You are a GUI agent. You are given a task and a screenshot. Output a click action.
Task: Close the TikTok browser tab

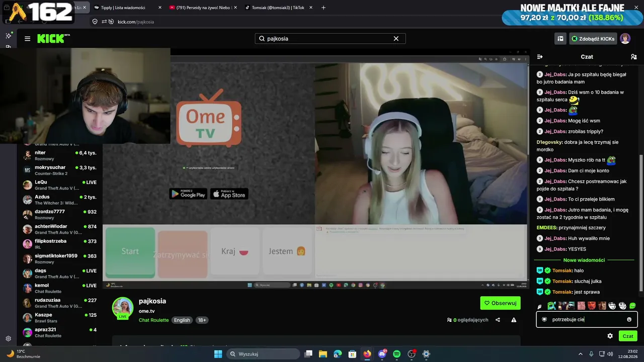tap(311, 8)
